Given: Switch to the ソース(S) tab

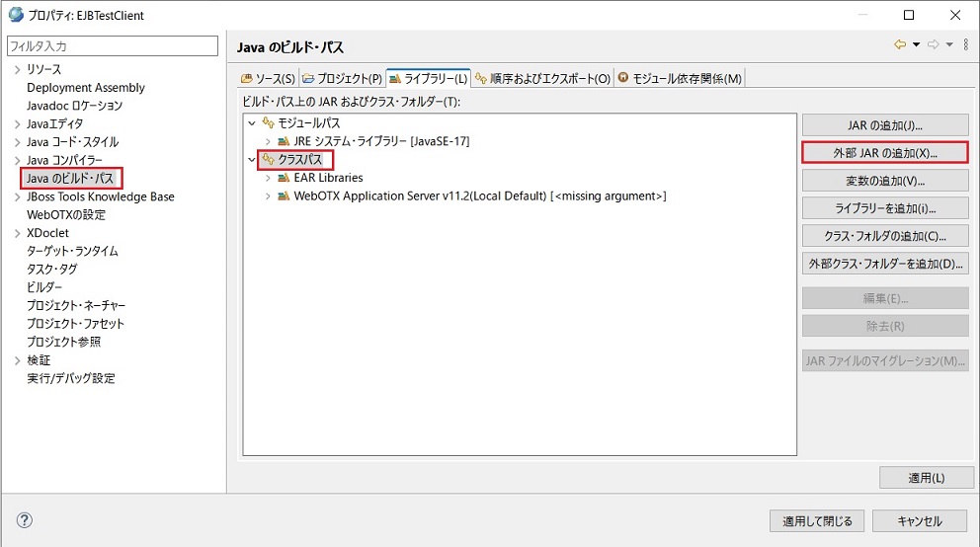Looking at the screenshot, I should (268, 78).
